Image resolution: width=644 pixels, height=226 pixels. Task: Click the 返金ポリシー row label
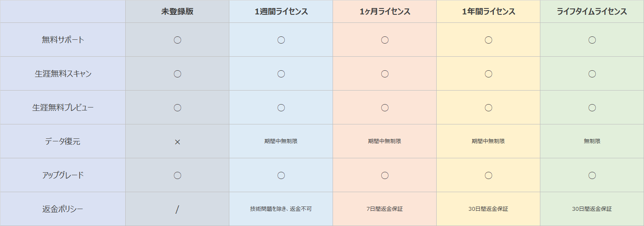click(63, 209)
